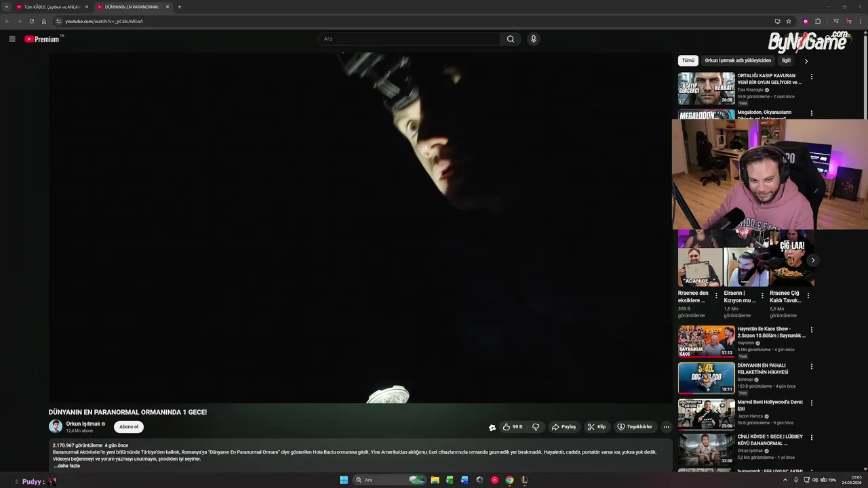The width and height of the screenshot is (868, 488).
Task: Click the browser home icon
Action: click(44, 21)
